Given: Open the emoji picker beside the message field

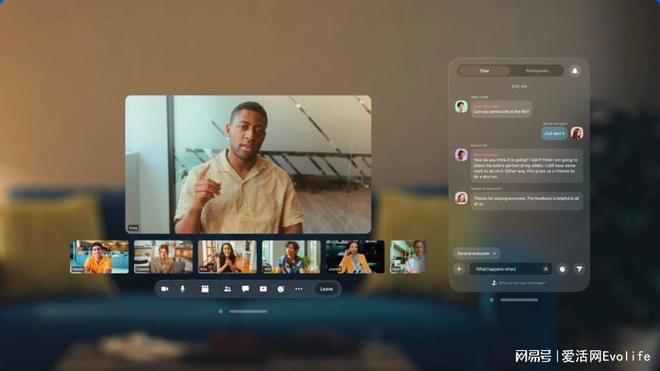Looking at the screenshot, I should pyautogui.click(x=562, y=269).
